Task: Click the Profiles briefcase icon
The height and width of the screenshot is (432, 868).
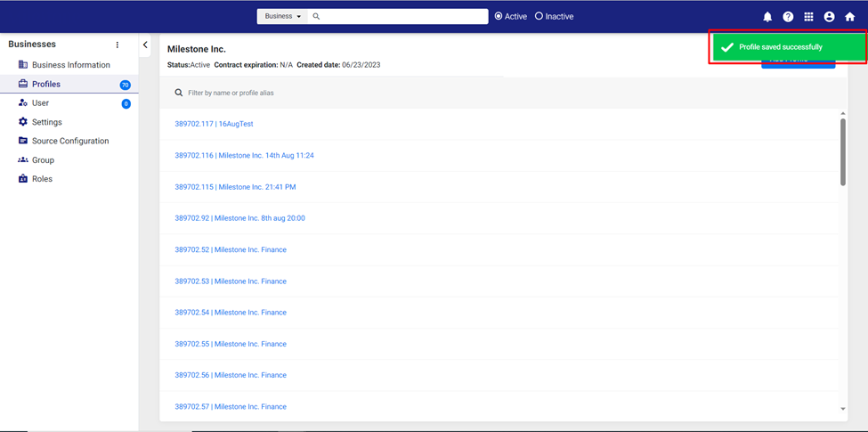Action: point(22,85)
